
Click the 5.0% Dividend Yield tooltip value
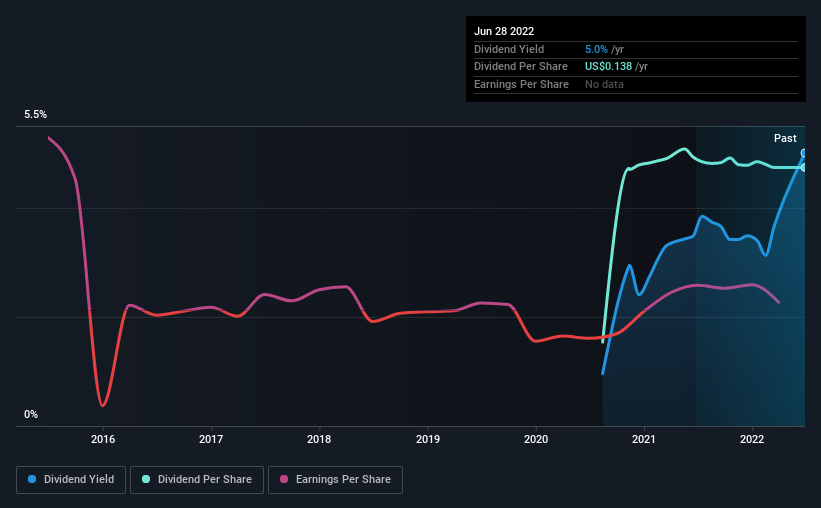tap(596, 49)
